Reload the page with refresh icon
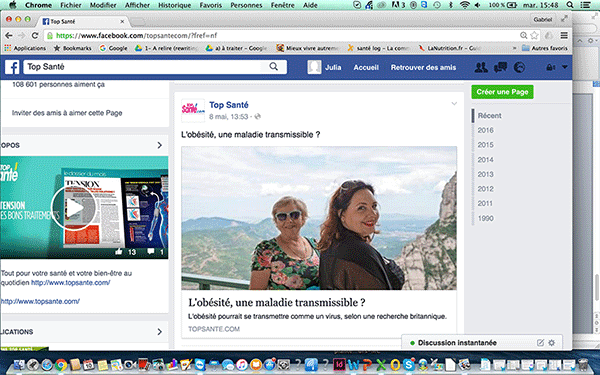The height and width of the screenshot is (375, 600). click(35, 35)
